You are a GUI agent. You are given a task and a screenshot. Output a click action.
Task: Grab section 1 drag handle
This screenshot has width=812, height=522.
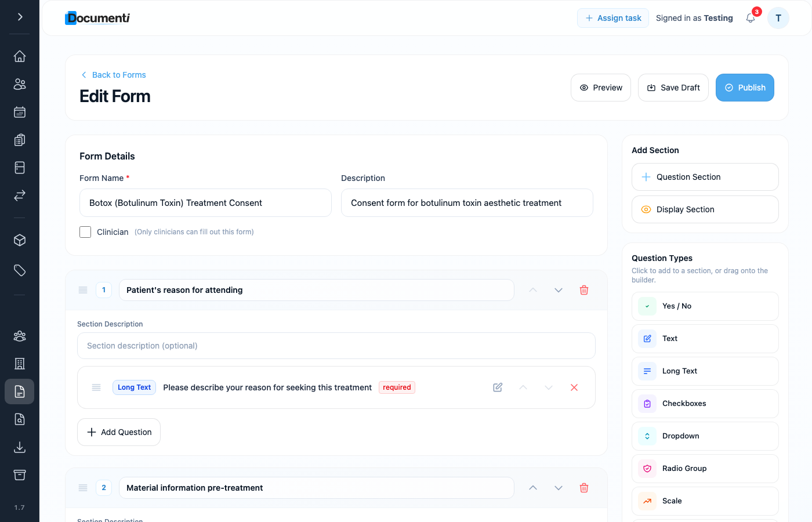click(x=83, y=290)
